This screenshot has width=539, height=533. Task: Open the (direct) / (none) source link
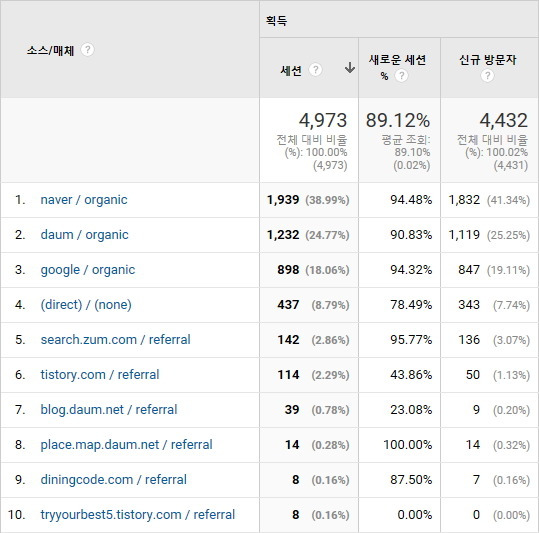click(86, 305)
